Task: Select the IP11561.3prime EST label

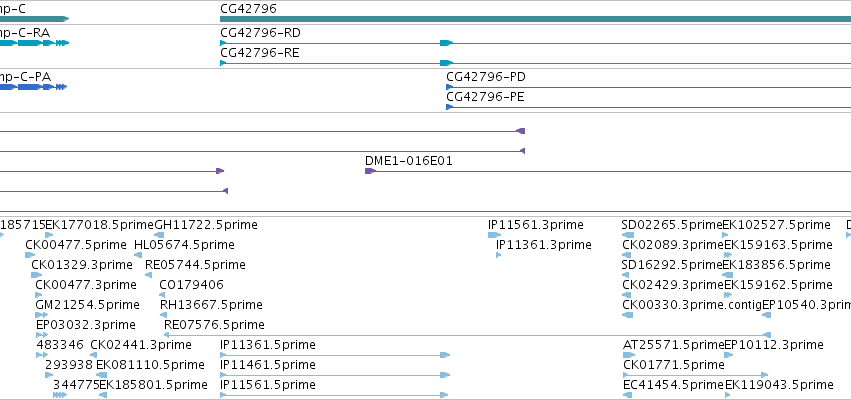Action: pos(536,225)
